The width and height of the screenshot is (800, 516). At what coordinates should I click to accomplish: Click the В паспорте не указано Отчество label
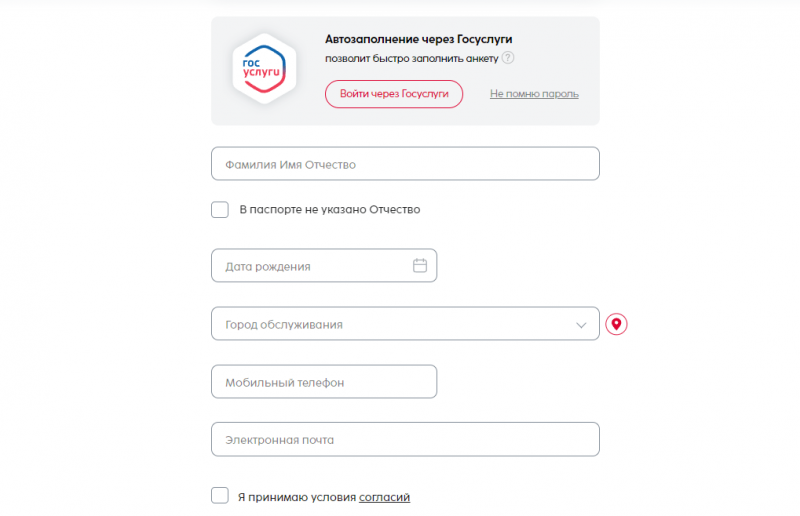coord(329,210)
